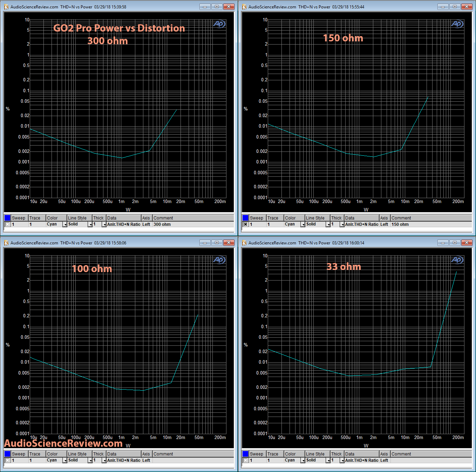Open the Thick dropdown in 33 ohm window

click(342, 460)
